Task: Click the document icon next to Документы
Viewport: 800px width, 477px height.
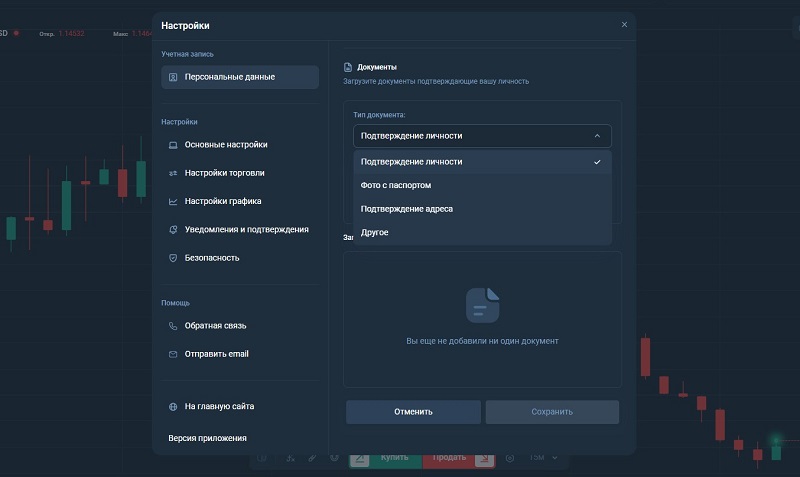Action: click(348, 67)
